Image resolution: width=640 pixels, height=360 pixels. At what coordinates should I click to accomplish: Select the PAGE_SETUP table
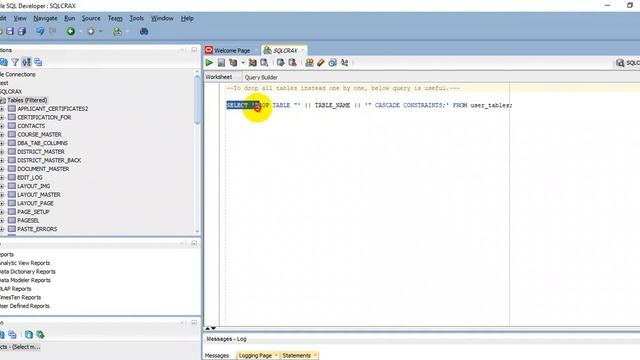tap(33, 212)
